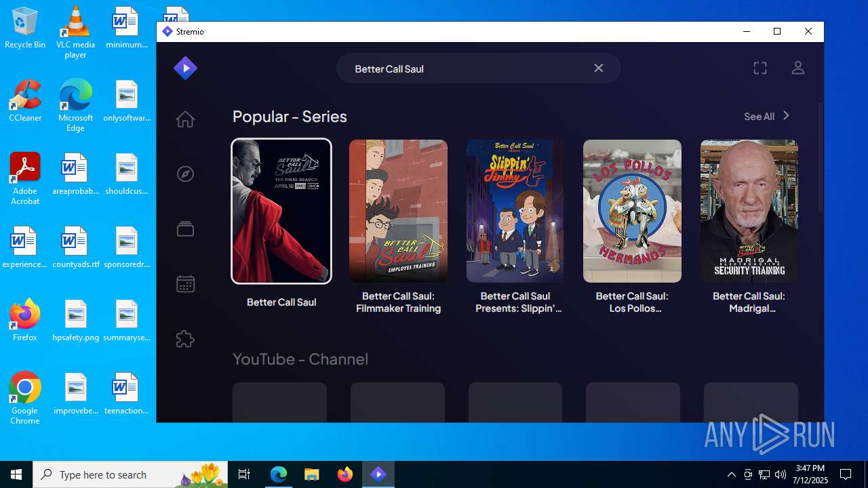This screenshot has height=488, width=868.
Task: Click the 'Better Call Saul' title text
Action: [281, 302]
